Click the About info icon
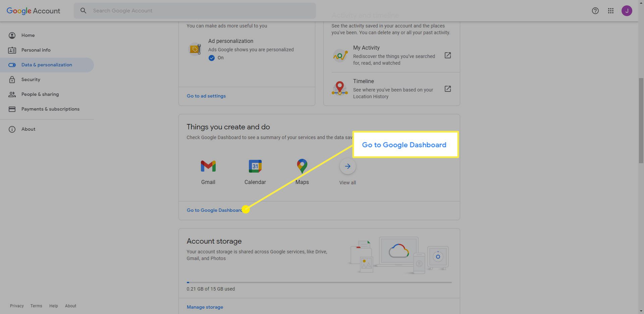Image resolution: width=644 pixels, height=314 pixels. pos(12,129)
